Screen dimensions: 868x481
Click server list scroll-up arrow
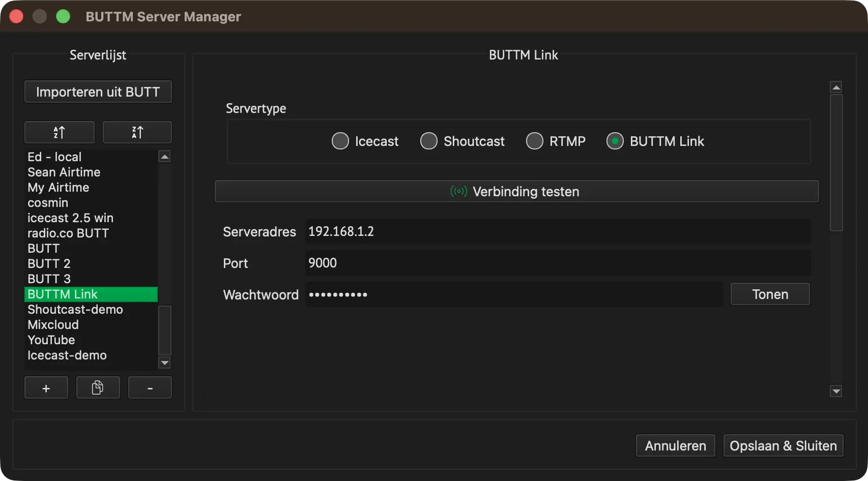pos(164,157)
